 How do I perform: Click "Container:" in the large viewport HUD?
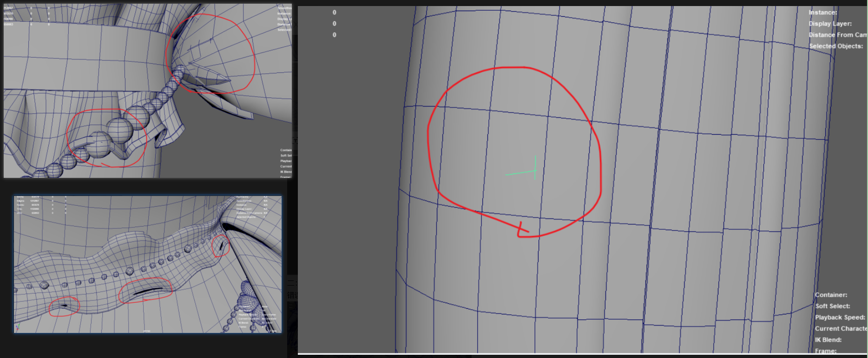pos(831,295)
